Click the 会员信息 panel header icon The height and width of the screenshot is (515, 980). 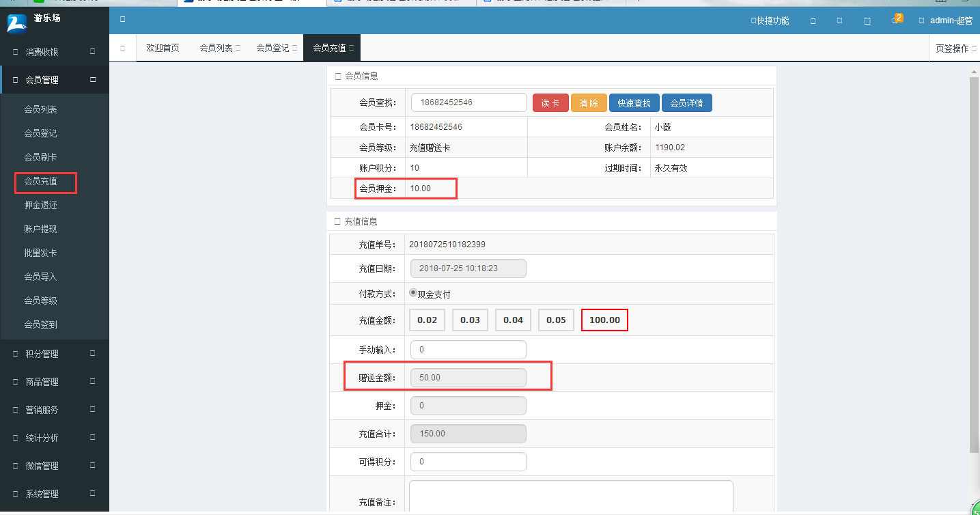[337, 76]
